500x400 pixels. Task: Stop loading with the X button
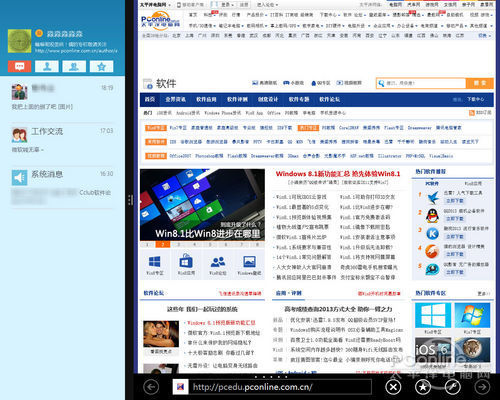(x=393, y=387)
